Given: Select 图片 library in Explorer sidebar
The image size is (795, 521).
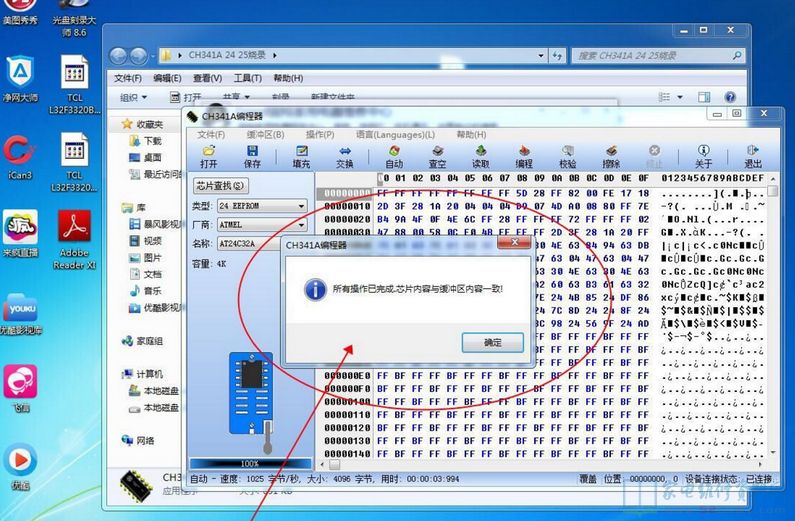Looking at the screenshot, I should (x=146, y=257).
